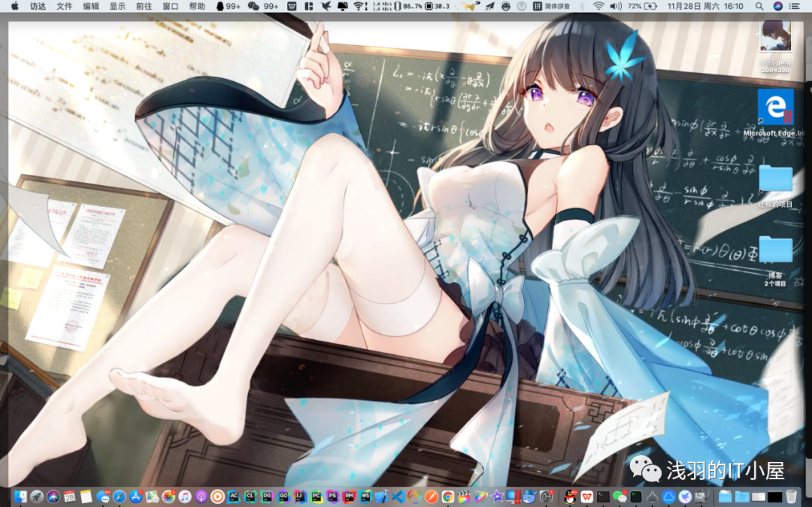This screenshot has height=507, width=812.
Task: Open volume control in menu bar
Action: pos(616,6)
